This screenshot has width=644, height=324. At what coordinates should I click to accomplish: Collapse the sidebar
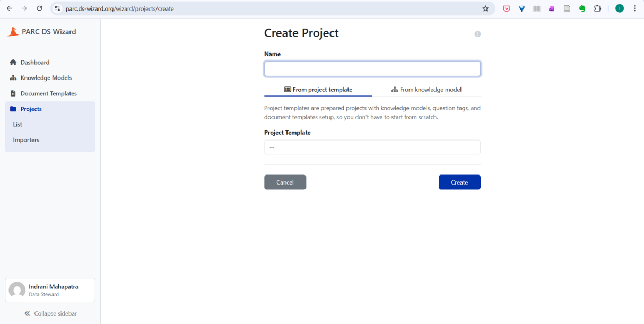pyautogui.click(x=50, y=313)
